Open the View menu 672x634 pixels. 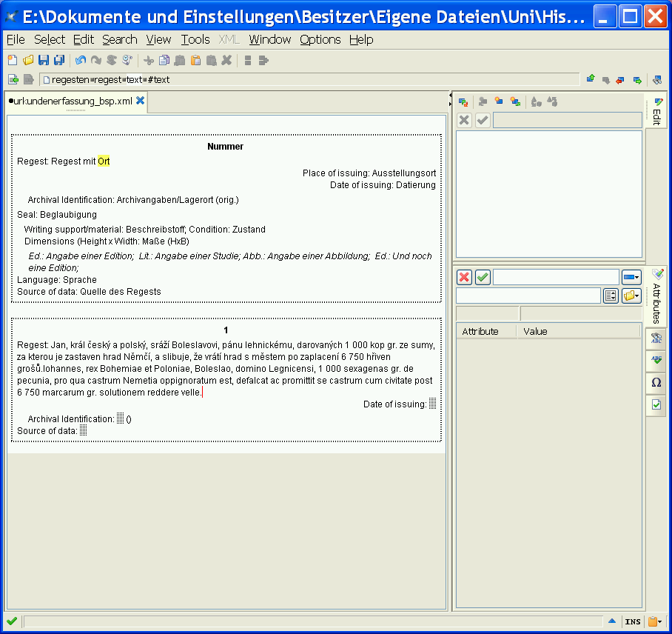pos(158,39)
